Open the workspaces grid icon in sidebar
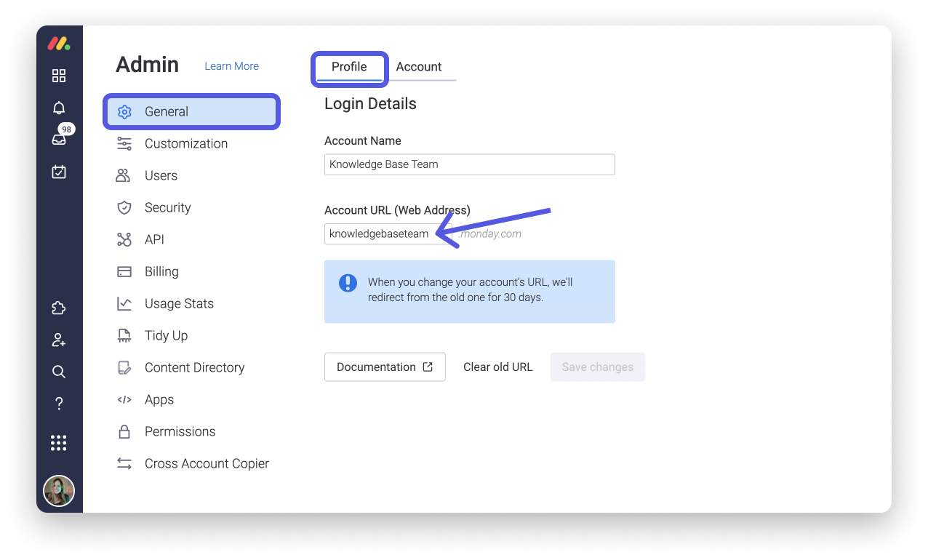The height and width of the screenshot is (560, 928). [59, 76]
